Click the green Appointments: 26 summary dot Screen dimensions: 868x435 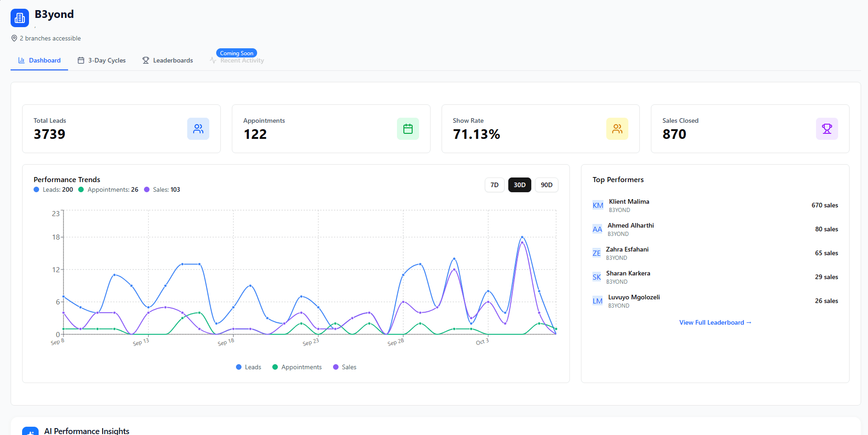[x=81, y=189]
